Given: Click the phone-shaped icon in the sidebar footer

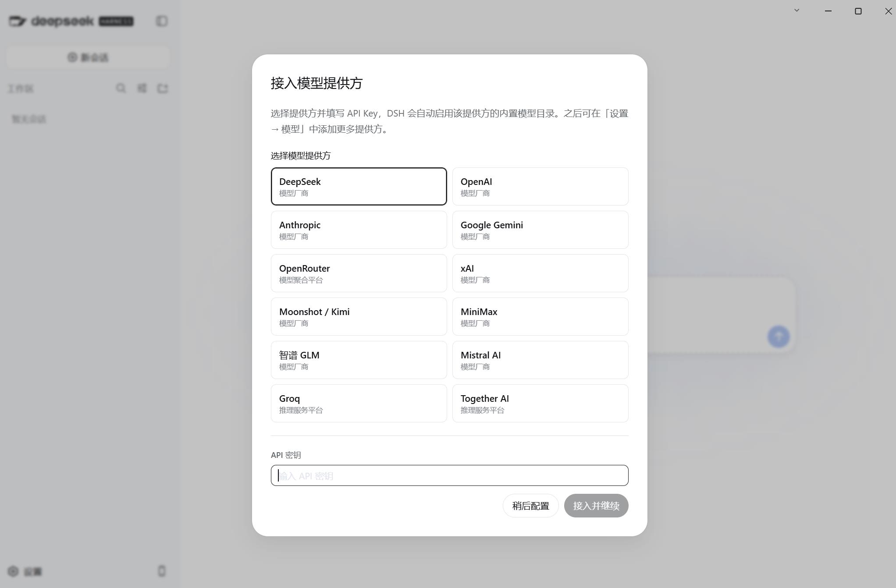Looking at the screenshot, I should pos(162,571).
